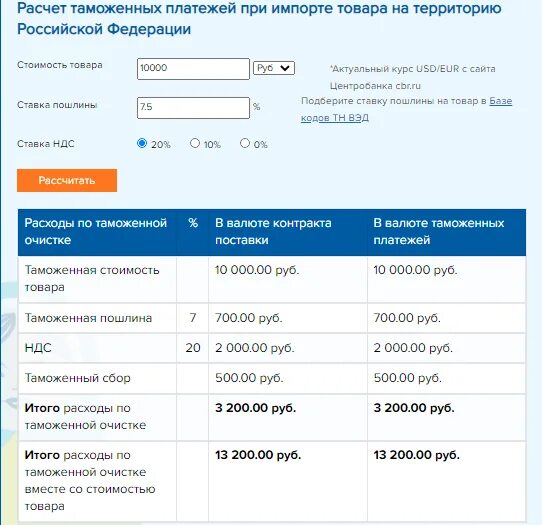Select the Таможенная пошлина row label
Image resolution: width=542 pixels, height=525 pixels.
click(x=88, y=318)
